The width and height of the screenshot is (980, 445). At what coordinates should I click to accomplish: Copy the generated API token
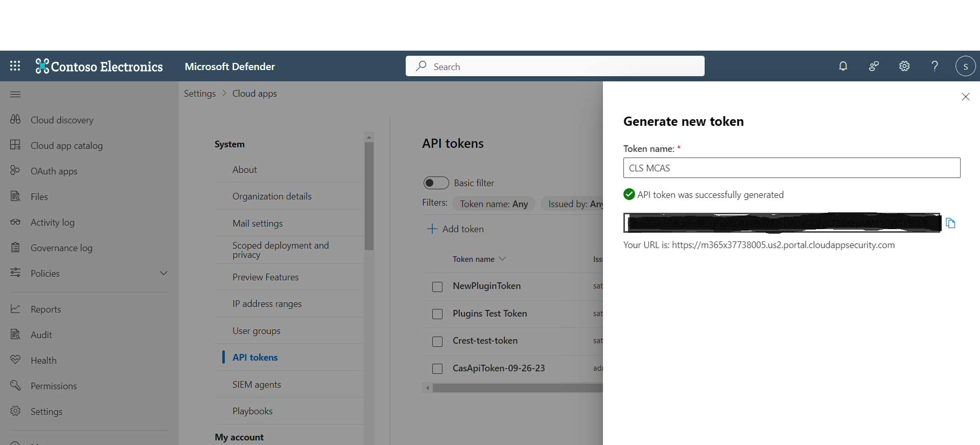pos(950,223)
